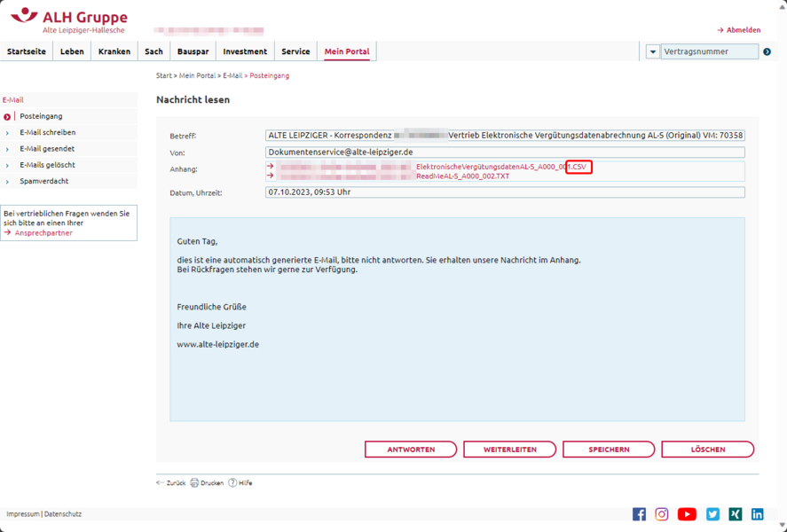Open Posteingang in the sidebar
This screenshot has width=787, height=532.
point(41,116)
